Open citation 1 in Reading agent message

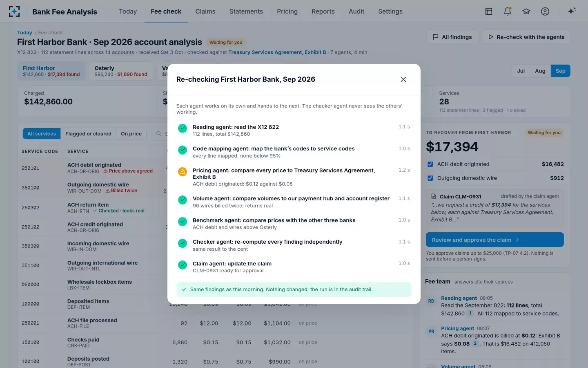pyautogui.click(x=470, y=313)
